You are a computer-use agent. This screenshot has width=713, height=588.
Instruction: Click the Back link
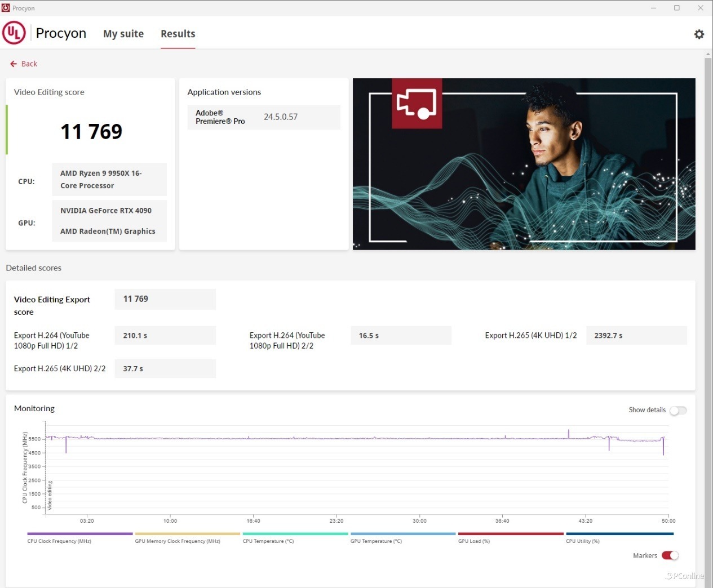tap(29, 64)
